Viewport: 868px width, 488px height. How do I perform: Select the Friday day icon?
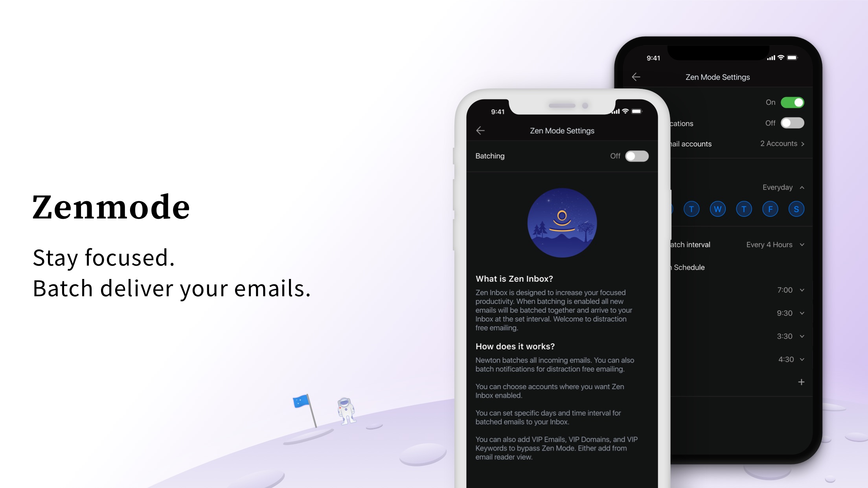coord(770,209)
